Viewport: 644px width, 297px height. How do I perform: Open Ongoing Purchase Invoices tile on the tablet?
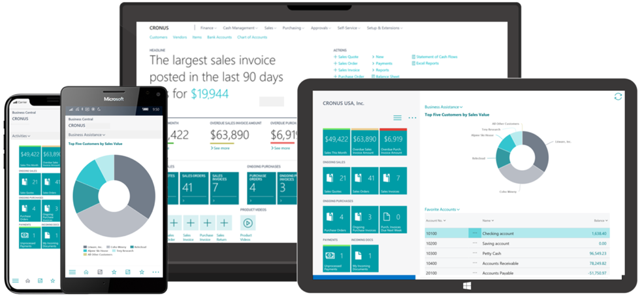364,220
